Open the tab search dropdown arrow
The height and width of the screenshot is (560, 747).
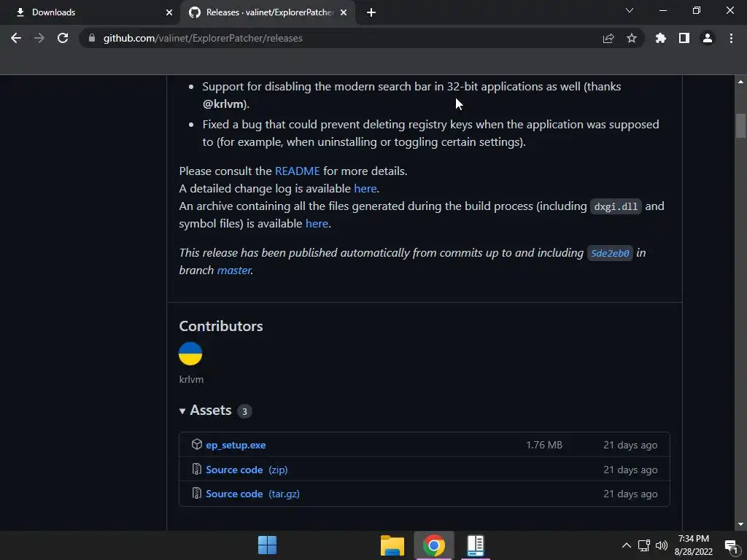(x=630, y=10)
